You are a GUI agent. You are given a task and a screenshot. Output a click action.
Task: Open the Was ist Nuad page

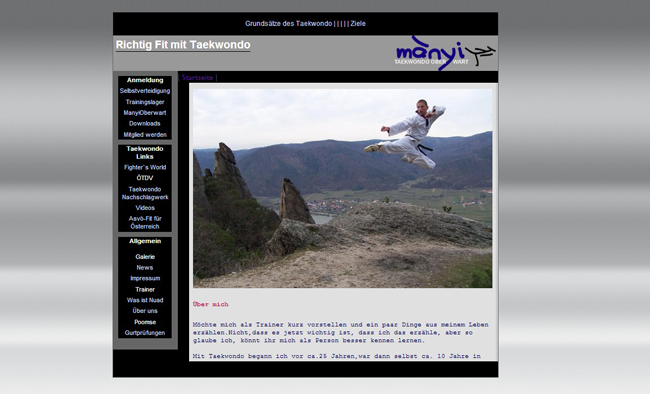tap(145, 300)
